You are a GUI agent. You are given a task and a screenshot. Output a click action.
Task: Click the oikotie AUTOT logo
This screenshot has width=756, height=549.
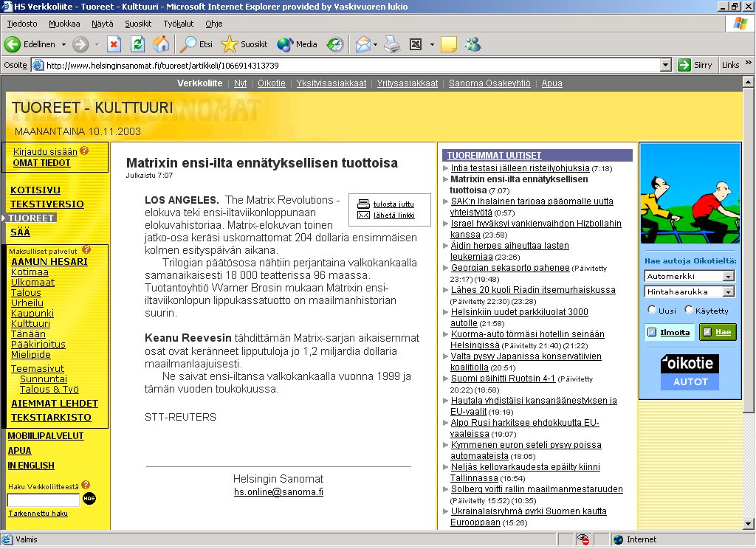[690, 372]
